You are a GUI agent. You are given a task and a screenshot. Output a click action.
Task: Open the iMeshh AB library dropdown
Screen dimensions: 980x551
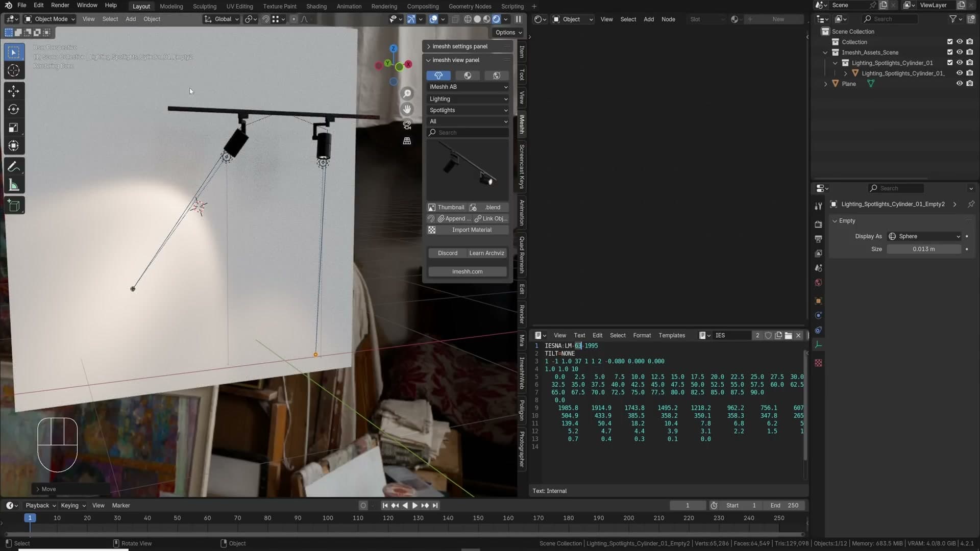coord(468,87)
